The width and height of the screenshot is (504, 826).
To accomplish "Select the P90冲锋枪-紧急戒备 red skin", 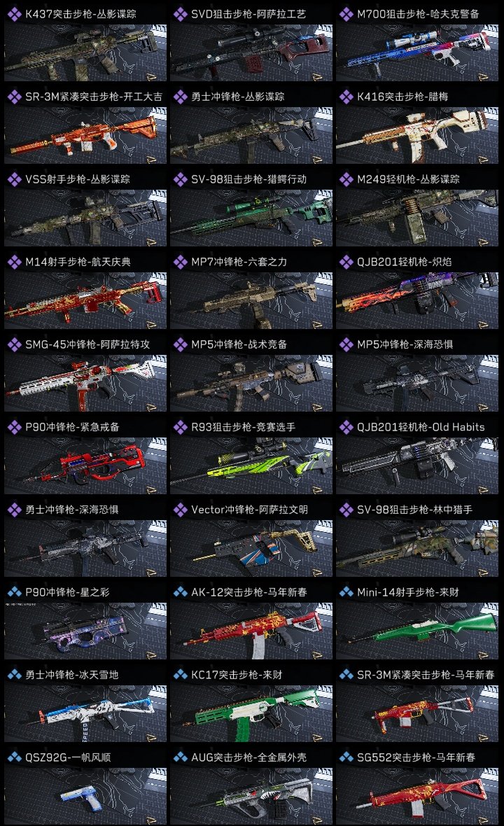I will pos(85,465).
